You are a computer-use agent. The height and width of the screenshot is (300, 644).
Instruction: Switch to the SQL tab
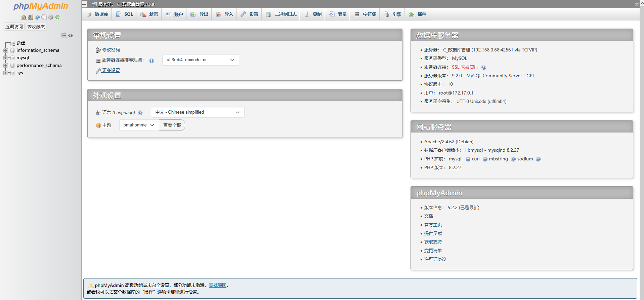click(x=124, y=14)
